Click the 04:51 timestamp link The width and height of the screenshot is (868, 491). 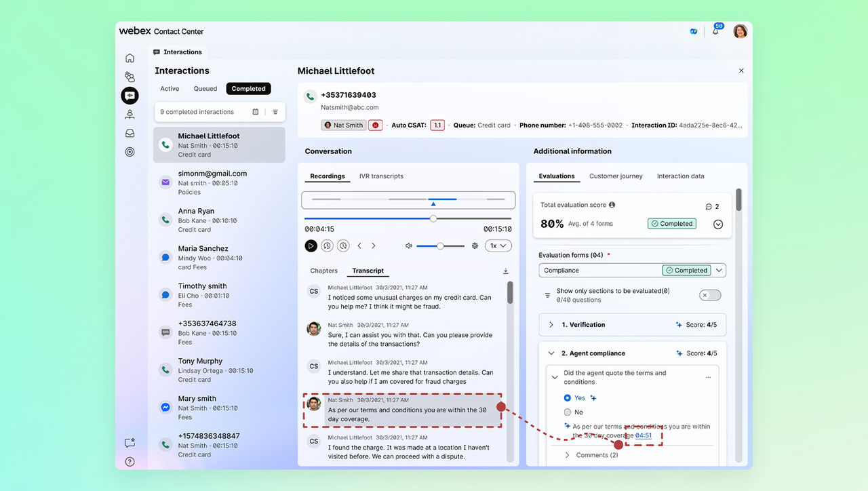tap(643, 435)
